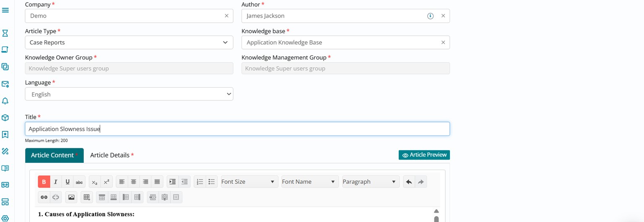This screenshot has width=644, height=222.
Task: Decrease paragraph indent
Action: click(184, 182)
